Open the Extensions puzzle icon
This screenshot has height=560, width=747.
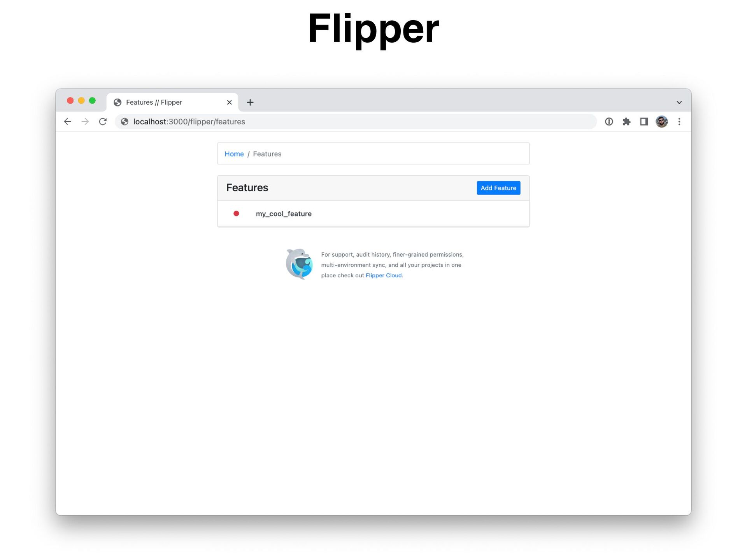click(626, 122)
